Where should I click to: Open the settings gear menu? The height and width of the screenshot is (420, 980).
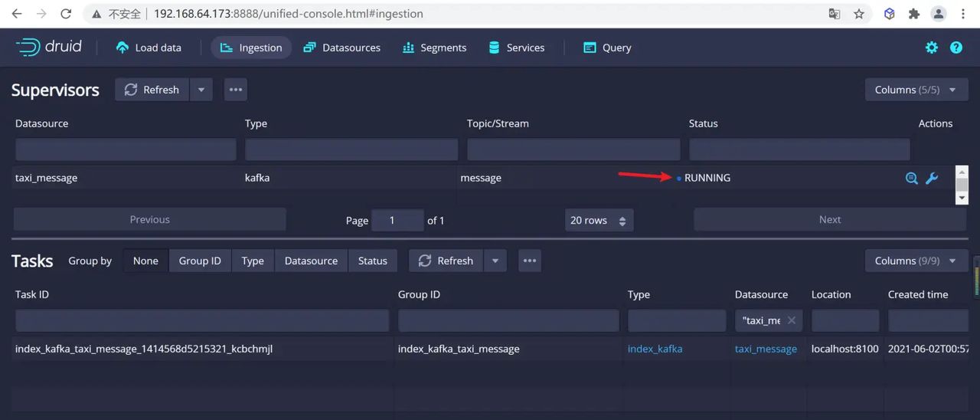pos(931,48)
